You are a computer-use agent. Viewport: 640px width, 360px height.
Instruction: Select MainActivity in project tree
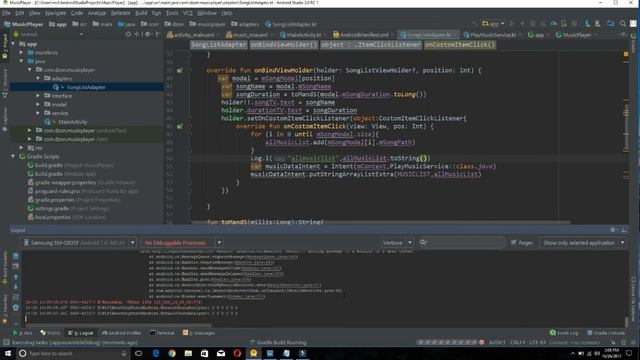pos(73,122)
